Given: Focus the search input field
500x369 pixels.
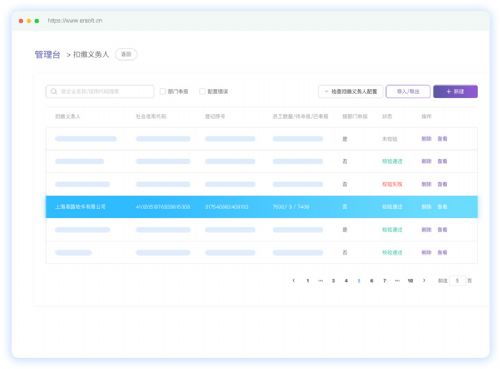Looking at the screenshot, I should [x=100, y=91].
